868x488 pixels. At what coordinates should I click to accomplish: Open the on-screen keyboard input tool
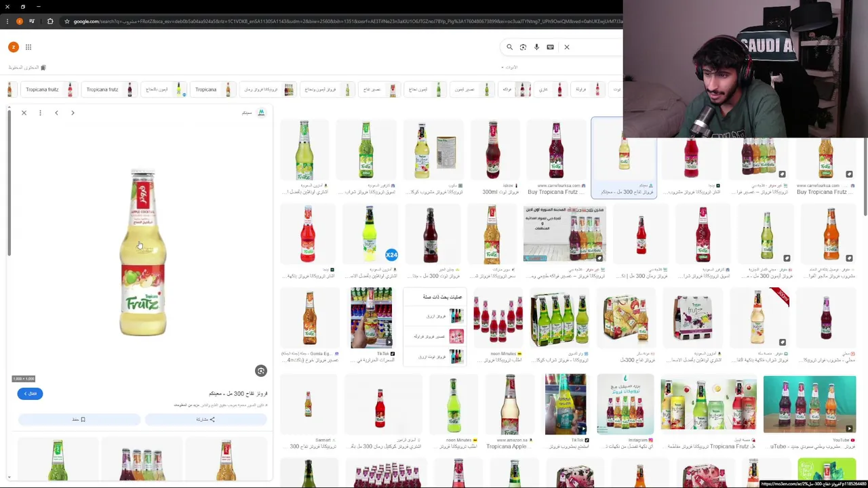[550, 47]
